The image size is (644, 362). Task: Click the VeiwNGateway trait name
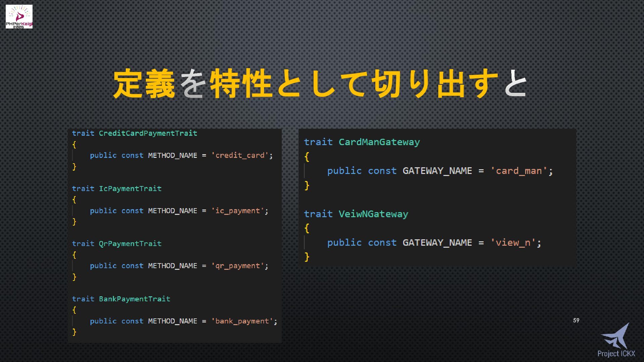373,214
